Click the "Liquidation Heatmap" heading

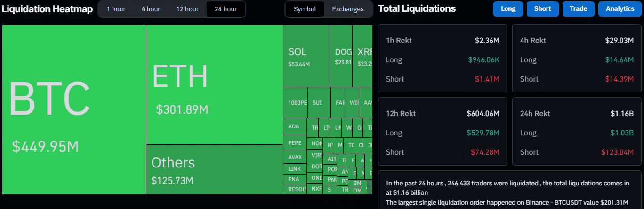point(47,9)
